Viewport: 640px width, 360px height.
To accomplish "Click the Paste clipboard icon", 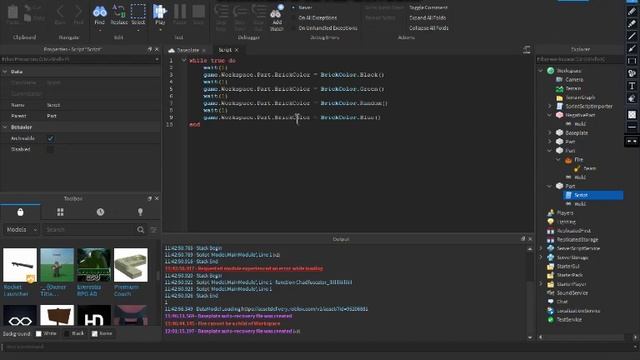I will pyautogui.click(x=13, y=15).
